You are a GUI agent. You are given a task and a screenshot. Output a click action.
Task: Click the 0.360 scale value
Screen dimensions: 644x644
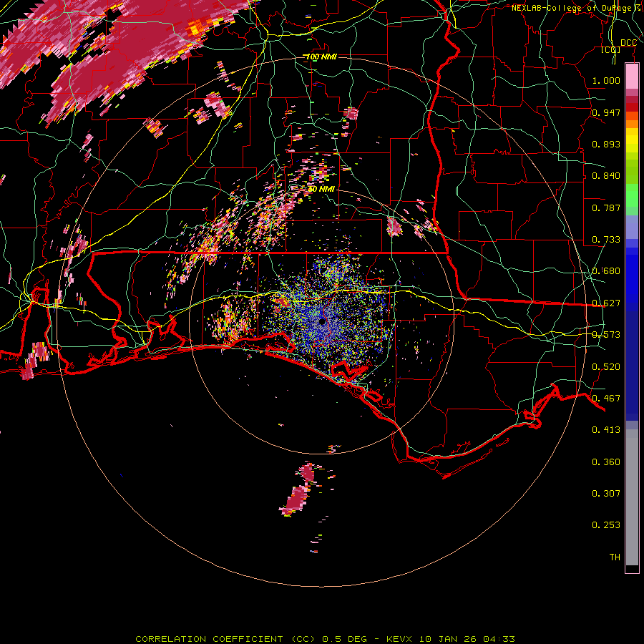[606, 462]
